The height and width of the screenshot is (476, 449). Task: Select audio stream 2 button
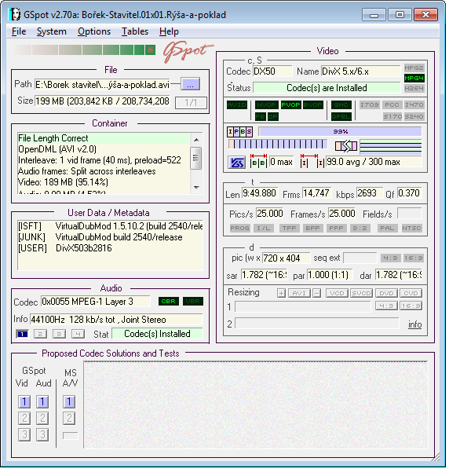[40, 335]
